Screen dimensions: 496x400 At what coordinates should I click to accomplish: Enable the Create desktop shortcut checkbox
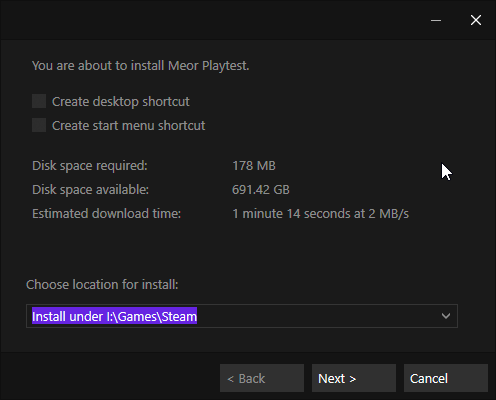coord(39,101)
